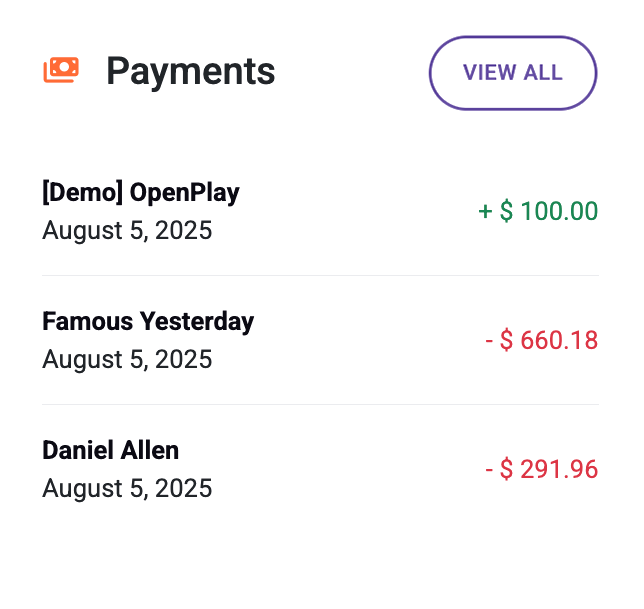Screen dimensions: 644x609
Task: Click the word Yesterday in the second payment
Action: (x=197, y=321)
